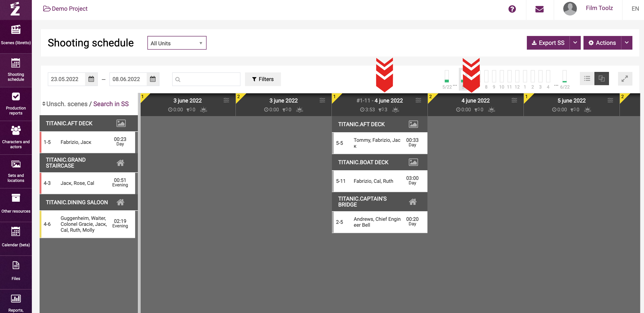Select scene 2-5 Andrews, Chief Engineer card
The image size is (644, 313).
[x=379, y=222]
